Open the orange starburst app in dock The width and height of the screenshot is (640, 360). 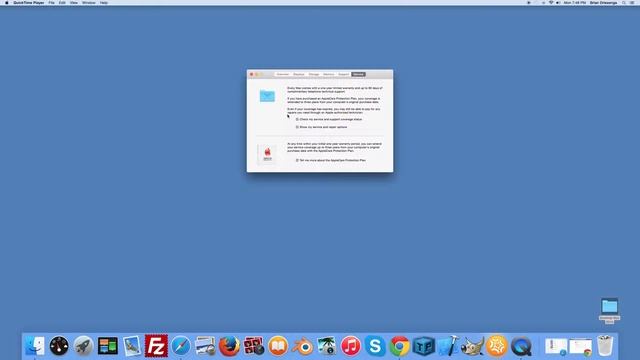497,346
